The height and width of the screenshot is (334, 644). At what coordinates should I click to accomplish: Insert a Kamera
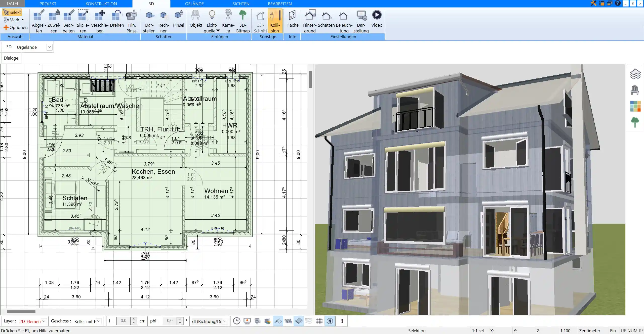(228, 21)
